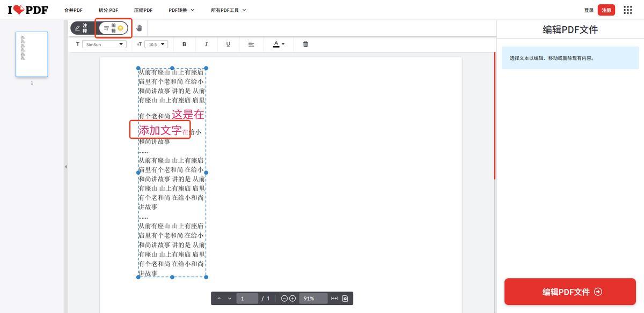Open text alignment options
644x313 pixels.
(x=251, y=44)
